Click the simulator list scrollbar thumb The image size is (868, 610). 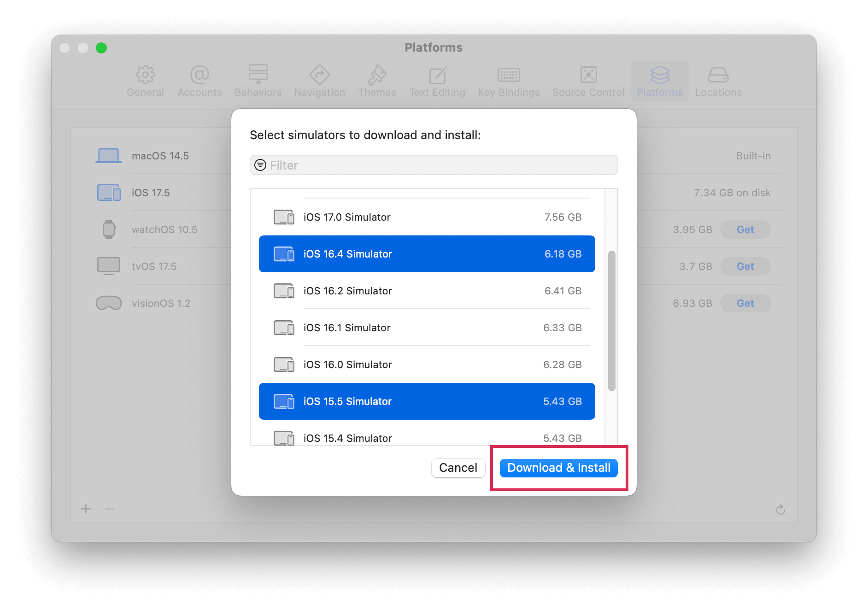612,321
